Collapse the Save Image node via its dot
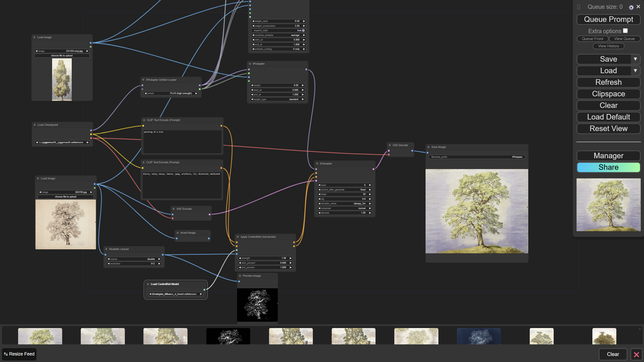Image resolution: width=644 pixels, height=362 pixels. [429, 147]
